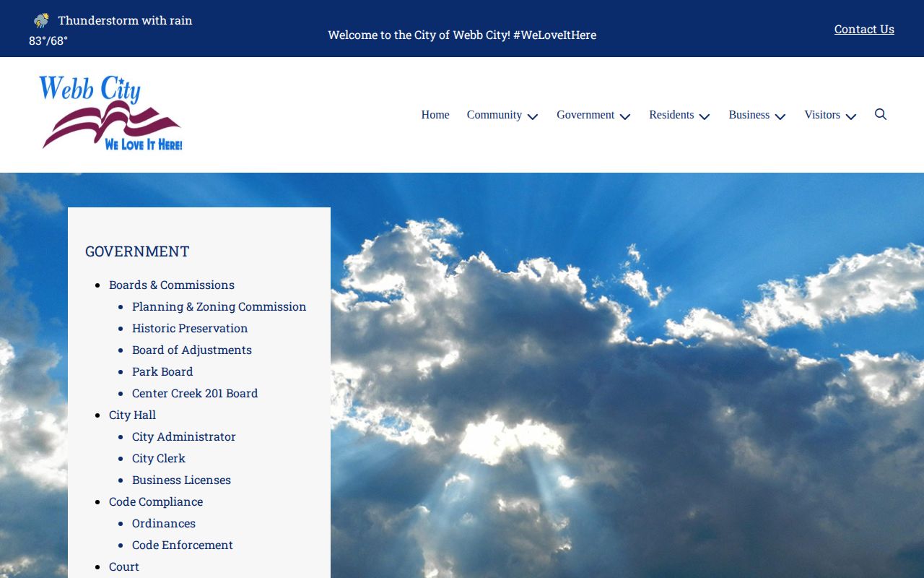
Task: Click 'Thunderstorm with rain' weather text
Action: [x=125, y=20]
